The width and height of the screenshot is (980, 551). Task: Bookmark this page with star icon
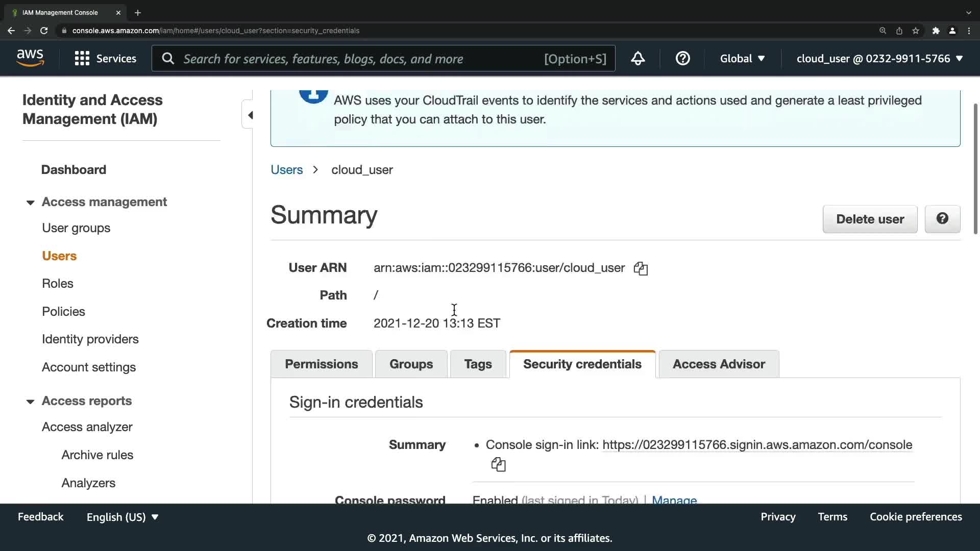pos(916,31)
